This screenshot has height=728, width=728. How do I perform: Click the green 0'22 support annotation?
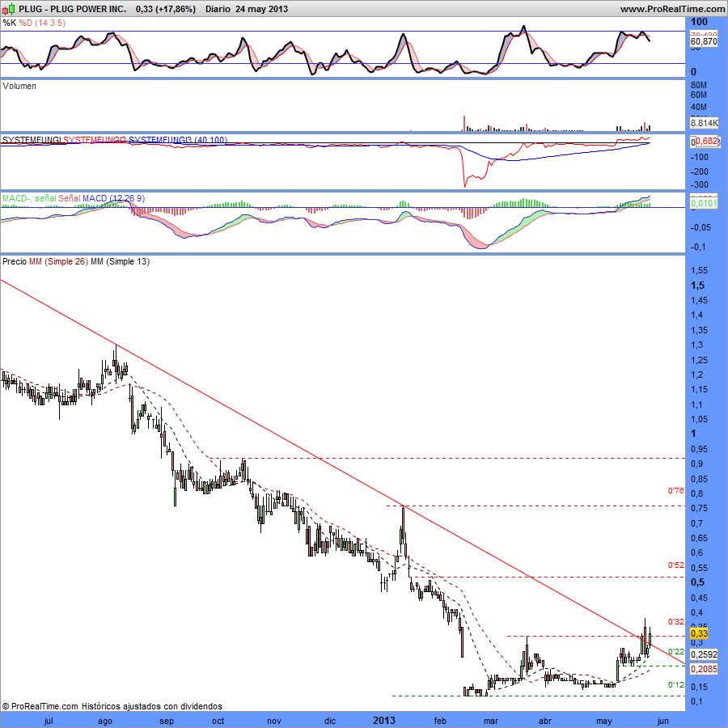point(676,652)
